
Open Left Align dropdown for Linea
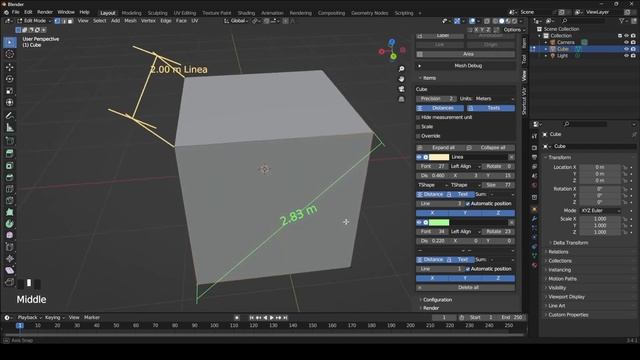click(x=465, y=167)
